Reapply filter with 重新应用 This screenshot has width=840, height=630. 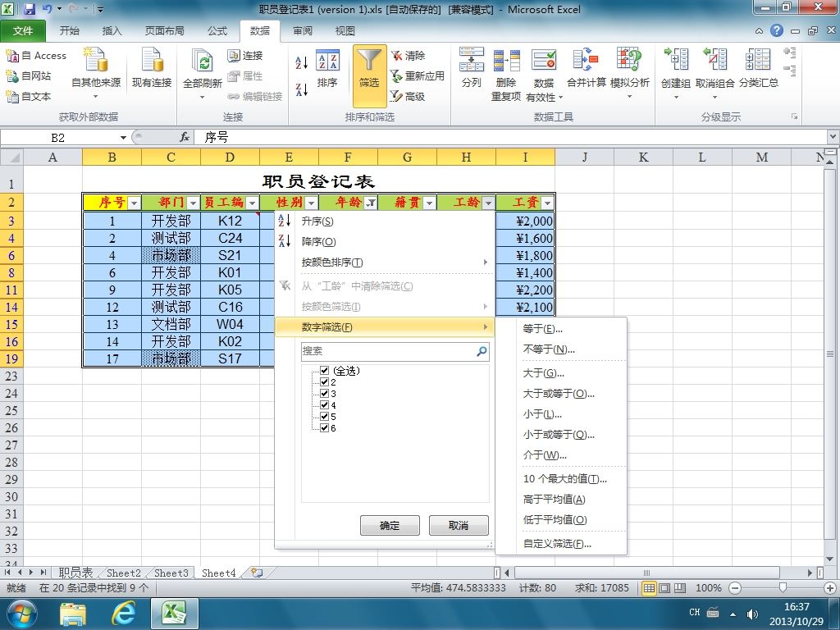418,76
